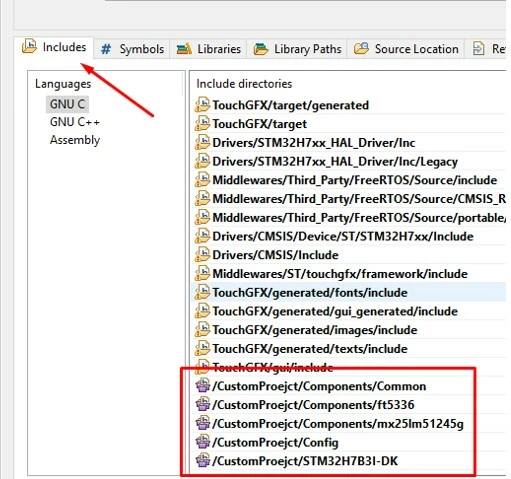Select the TouchGFX/target include directory
The width and height of the screenshot is (511, 479).
[349, 124]
